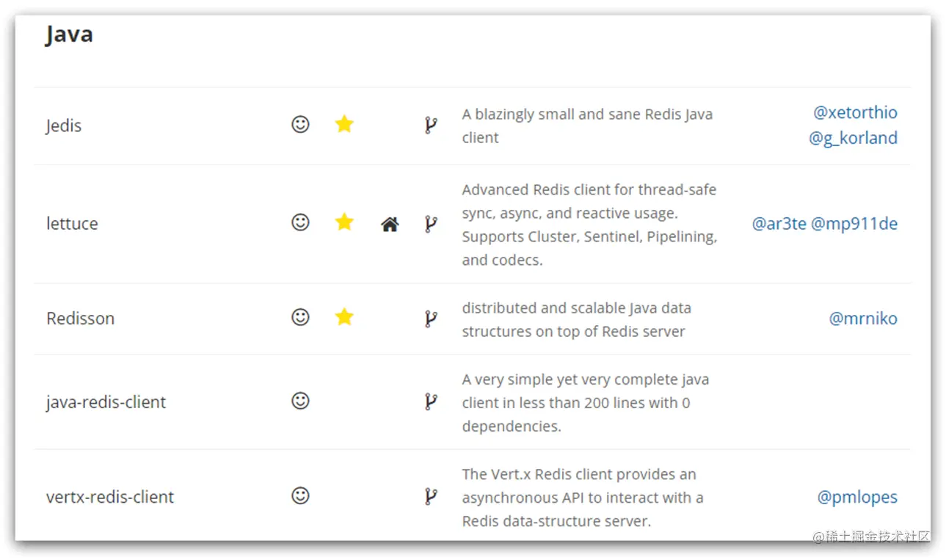Open the vertx-redis-client repository fork icon
The width and height of the screenshot is (946, 560).
431,497
